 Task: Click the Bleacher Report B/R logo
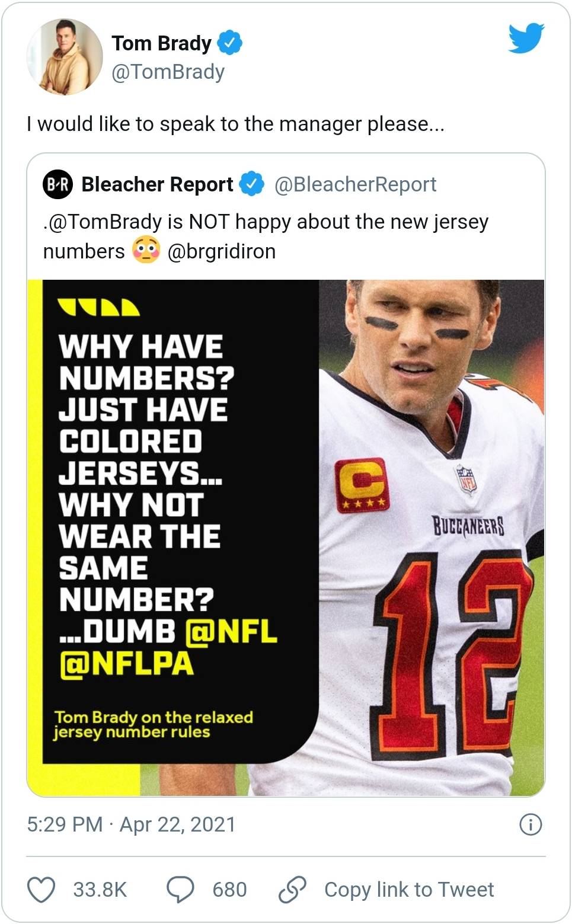[58, 185]
